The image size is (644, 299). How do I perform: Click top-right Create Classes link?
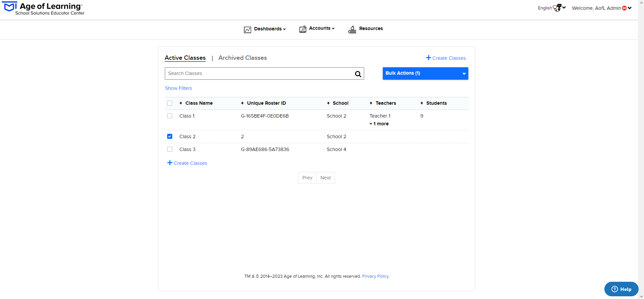click(x=446, y=58)
